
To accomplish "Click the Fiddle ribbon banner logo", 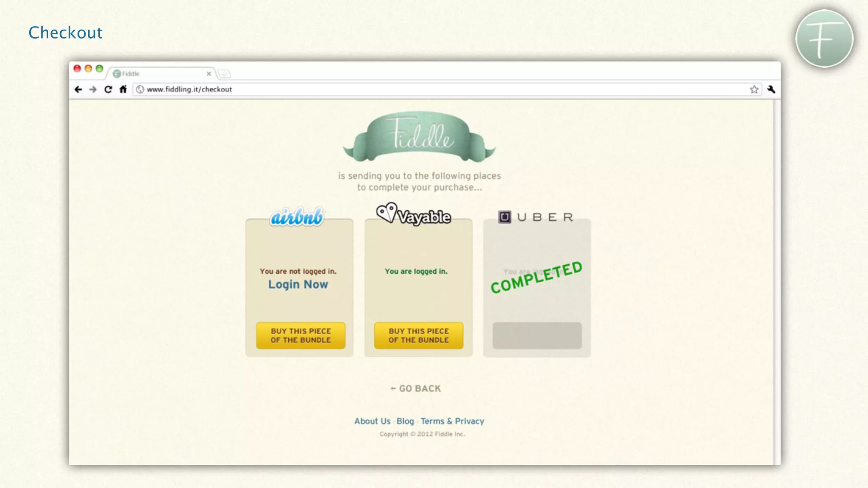I will (x=419, y=137).
